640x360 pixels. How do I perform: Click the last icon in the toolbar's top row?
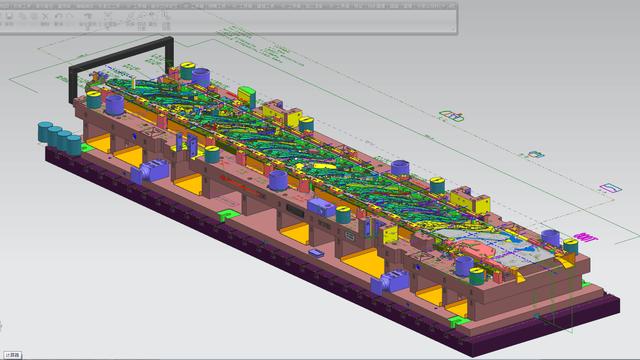coord(165,15)
